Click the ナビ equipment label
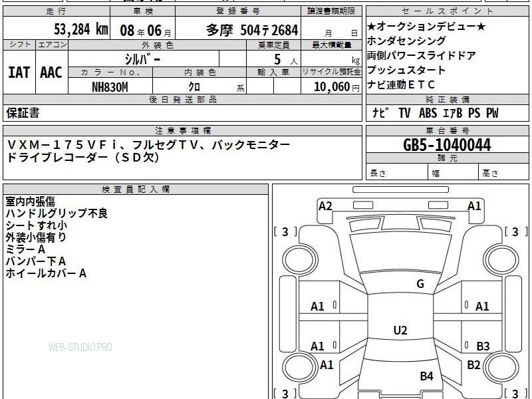 pos(380,113)
